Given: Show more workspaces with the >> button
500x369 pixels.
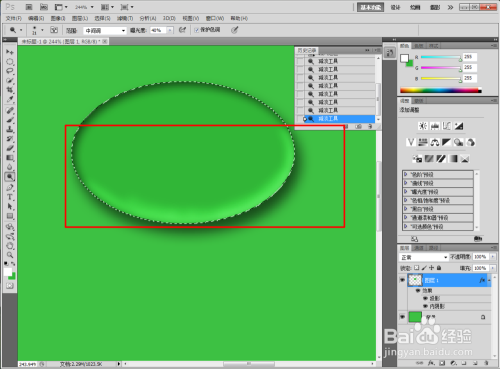Looking at the screenshot, I should pos(450,7).
